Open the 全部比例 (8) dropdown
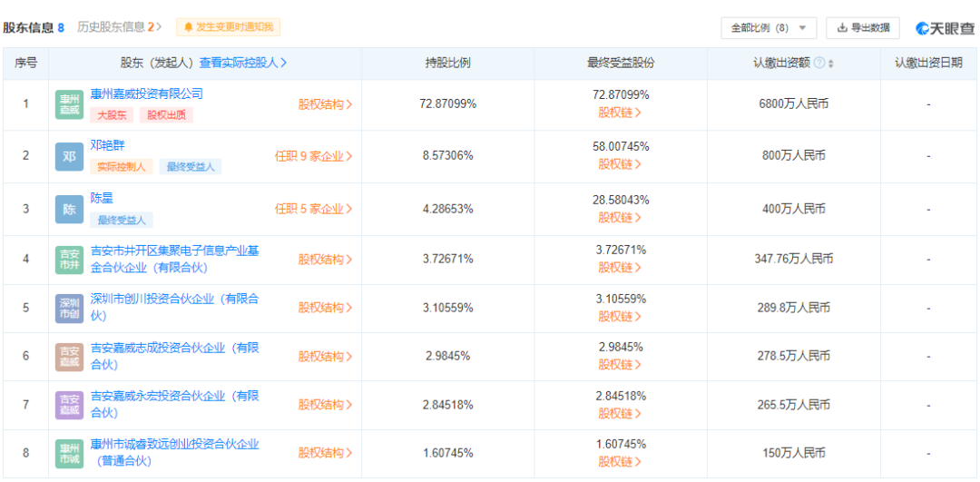980x482 pixels. (769, 28)
